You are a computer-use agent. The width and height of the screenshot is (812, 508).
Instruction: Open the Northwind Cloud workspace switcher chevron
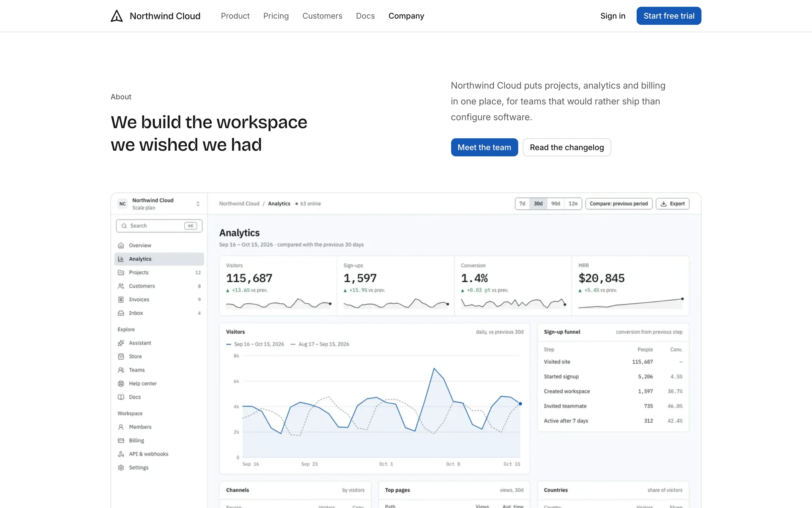coord(198,203)
